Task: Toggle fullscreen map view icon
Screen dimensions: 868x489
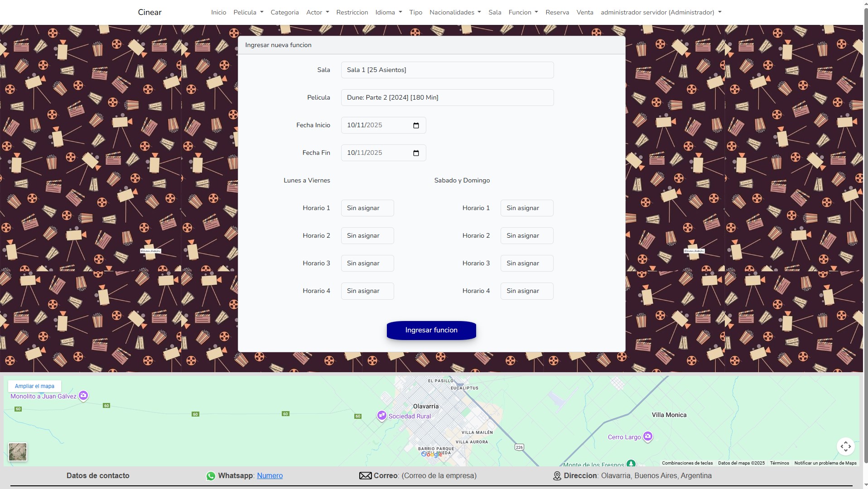Action: (x=845, y=446)
